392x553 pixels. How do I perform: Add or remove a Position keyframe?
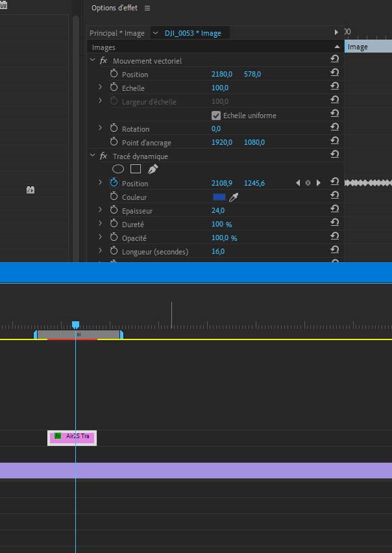tap(308, 183)
